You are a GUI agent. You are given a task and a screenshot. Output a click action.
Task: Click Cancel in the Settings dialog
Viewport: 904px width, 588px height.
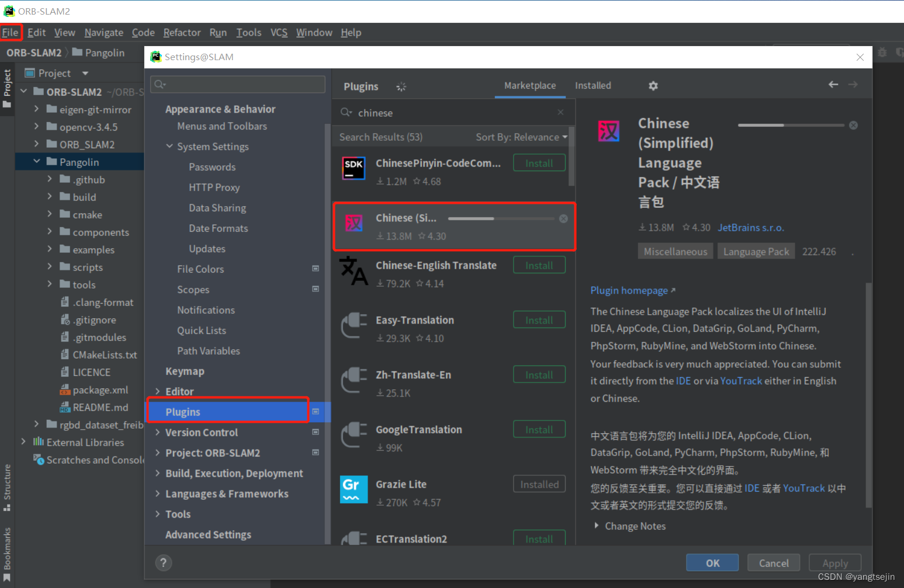774,563
